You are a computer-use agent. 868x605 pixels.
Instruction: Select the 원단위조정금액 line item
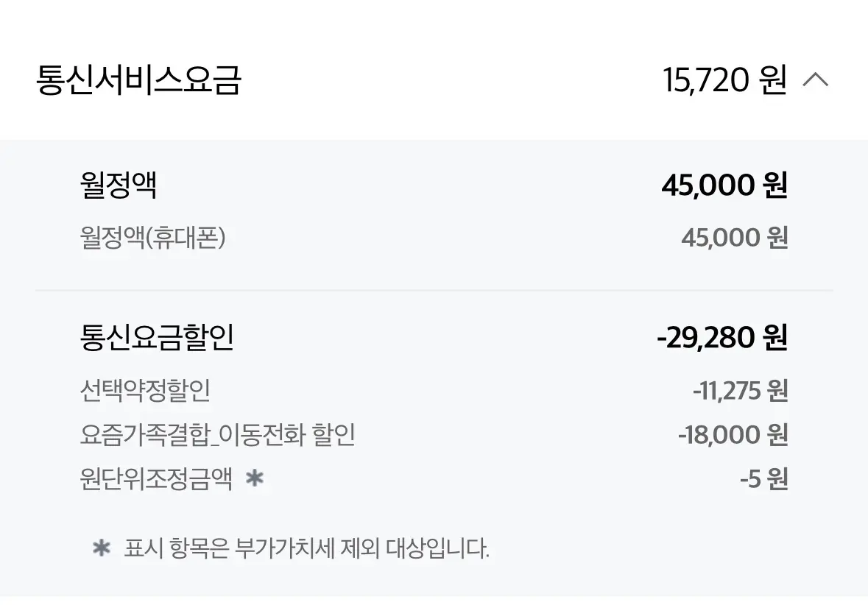(156, 478)
